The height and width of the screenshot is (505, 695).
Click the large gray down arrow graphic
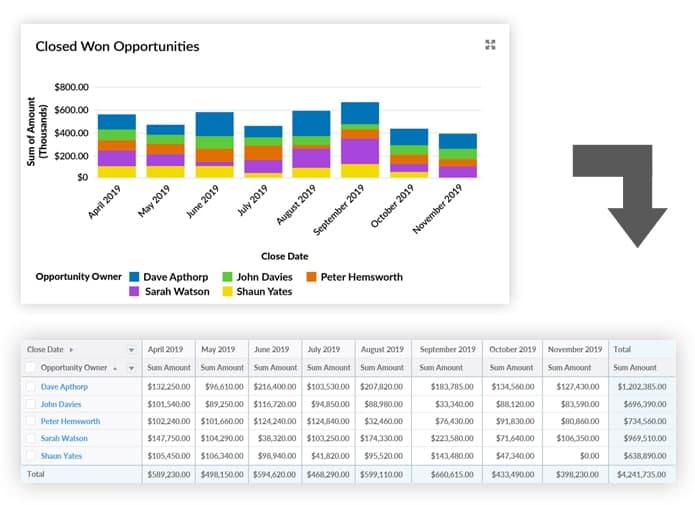point(619,195)
